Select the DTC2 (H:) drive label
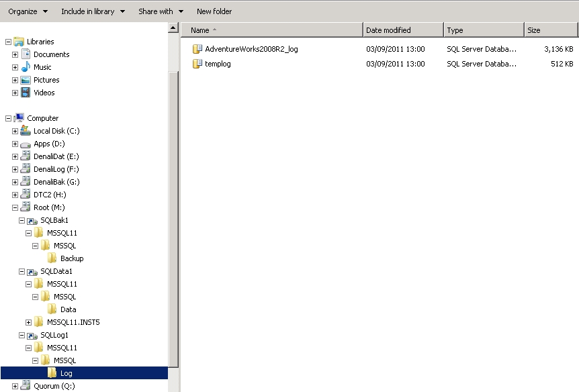 (x=50, y=195)
